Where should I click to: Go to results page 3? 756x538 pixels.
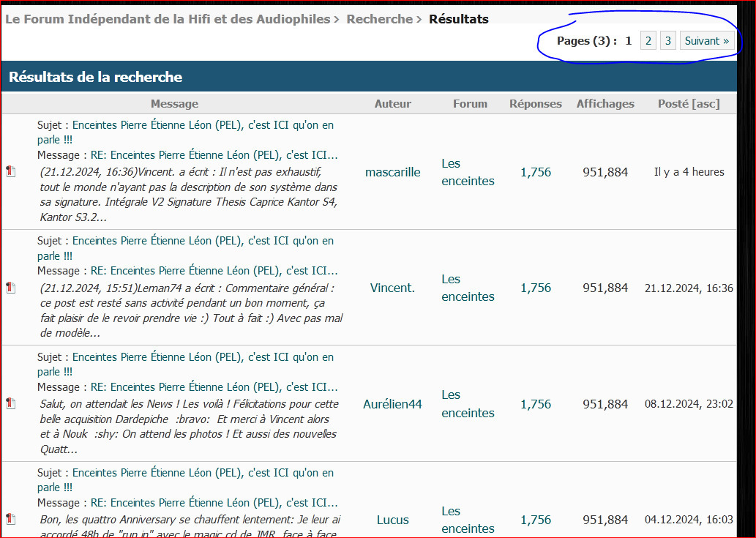click(x=667, y=40)
